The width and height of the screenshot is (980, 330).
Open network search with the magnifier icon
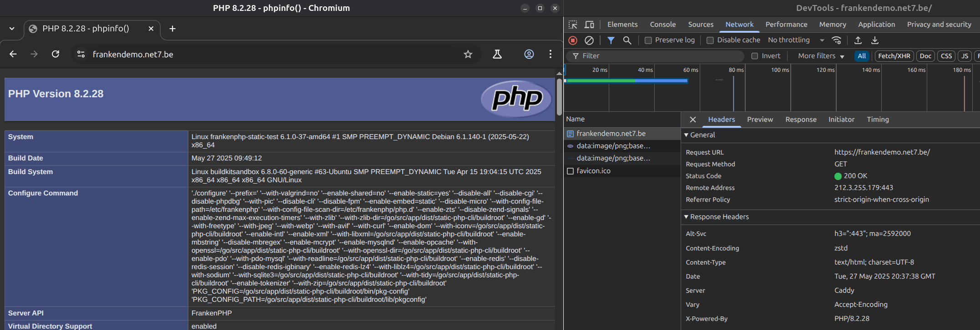click(x=627, y=40)
